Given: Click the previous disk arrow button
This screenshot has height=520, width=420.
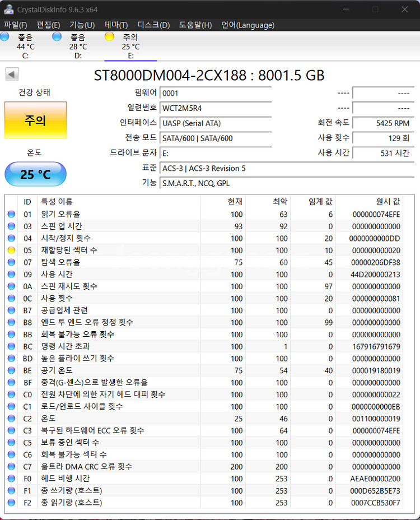Looking at the screenshot, I should click(x=12, y=75).
